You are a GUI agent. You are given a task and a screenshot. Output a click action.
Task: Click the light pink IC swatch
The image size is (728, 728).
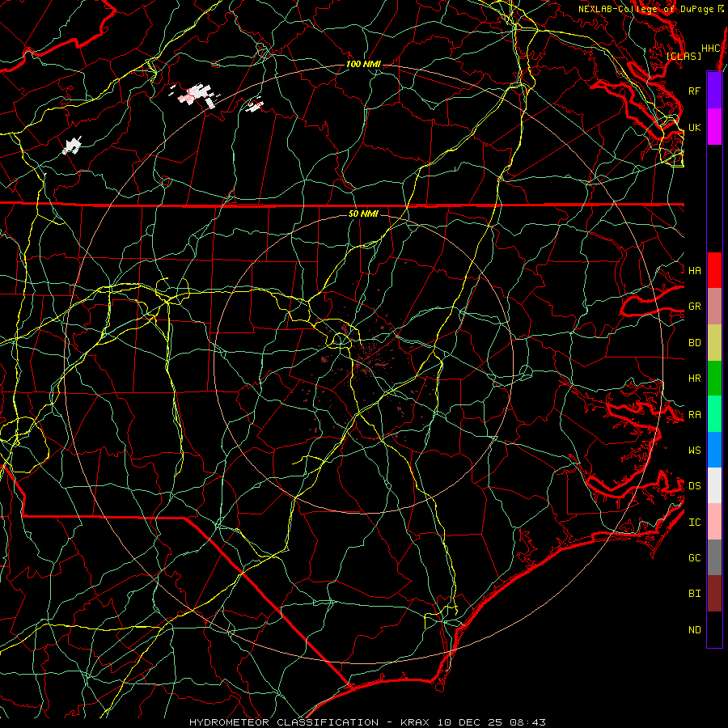[x=714, y=522]
